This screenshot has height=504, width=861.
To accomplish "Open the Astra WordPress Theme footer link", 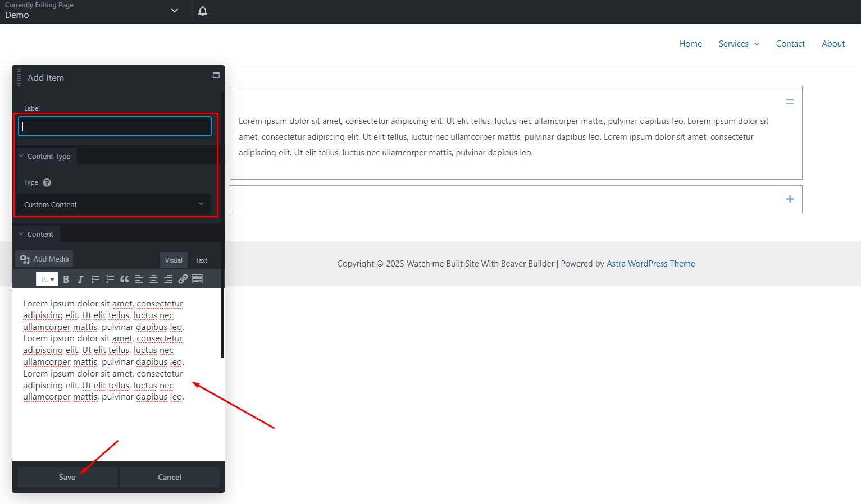I will click(x=650, y=264).
